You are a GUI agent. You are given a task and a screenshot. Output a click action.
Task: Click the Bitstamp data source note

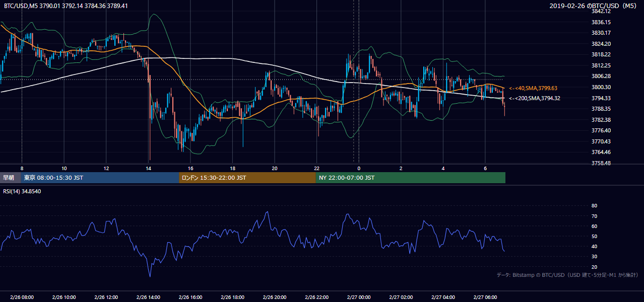coord(567,275)
